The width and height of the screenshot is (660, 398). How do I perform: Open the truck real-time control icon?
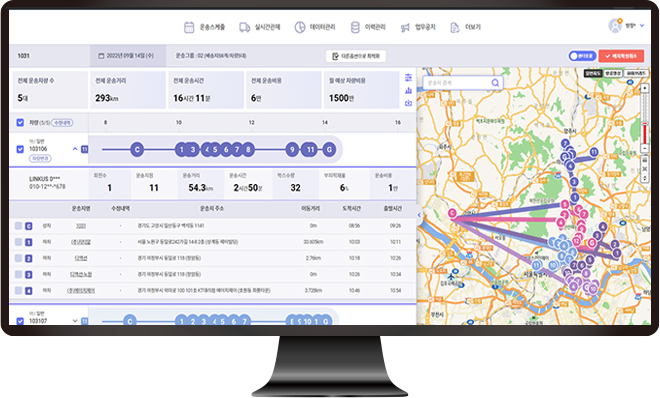[x=245, y=27]
